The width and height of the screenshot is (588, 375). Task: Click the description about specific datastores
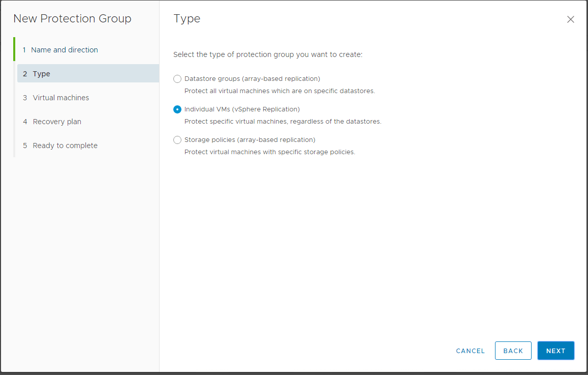(280, 91)
